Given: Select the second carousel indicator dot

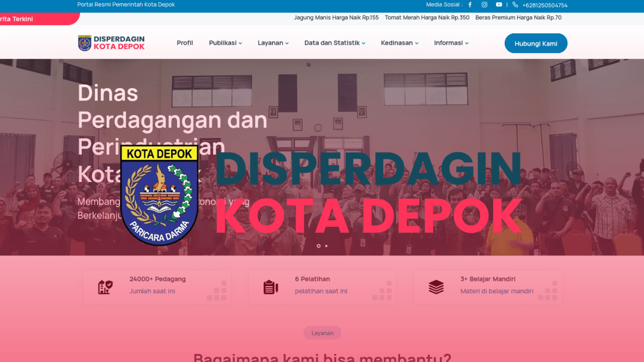Looking at the screenshot, I should tap(326, 246).
